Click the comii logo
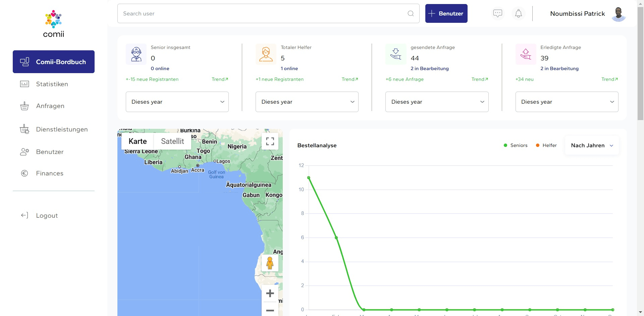 54,23
